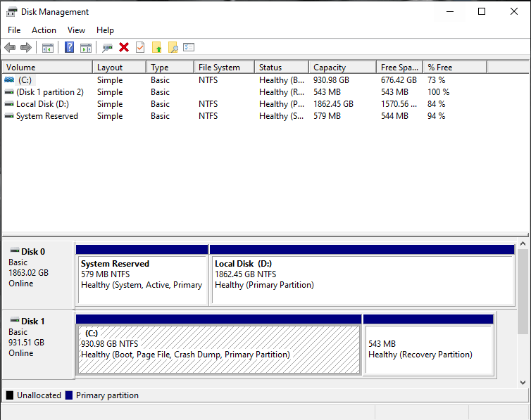
Task: Click the 1862.45 GB capacity cell
Action: tap(333, 104)
